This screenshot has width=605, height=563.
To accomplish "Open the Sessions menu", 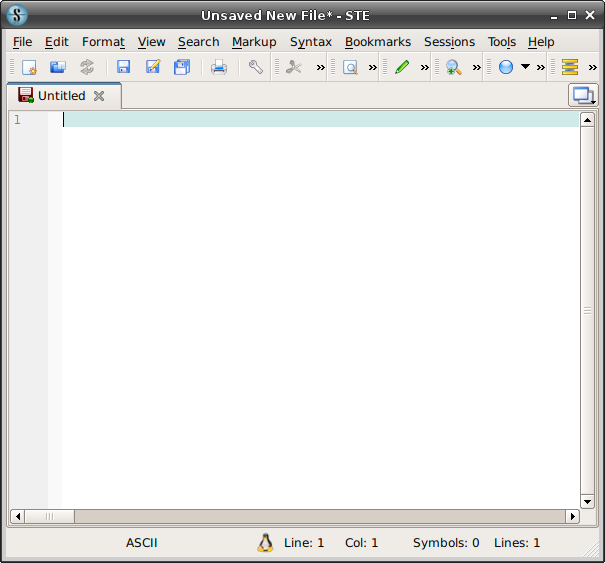I will click(x=449, y=42).
